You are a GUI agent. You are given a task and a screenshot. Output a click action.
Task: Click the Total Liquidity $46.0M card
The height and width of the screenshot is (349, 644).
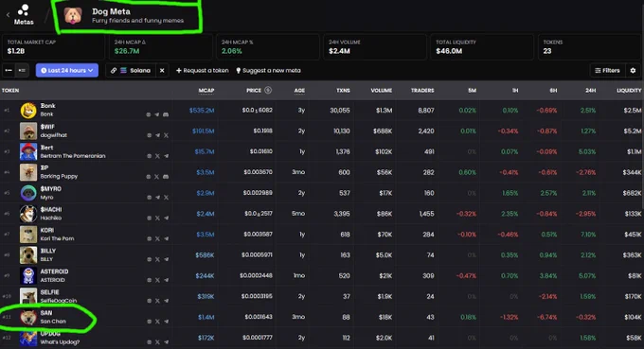482,47
